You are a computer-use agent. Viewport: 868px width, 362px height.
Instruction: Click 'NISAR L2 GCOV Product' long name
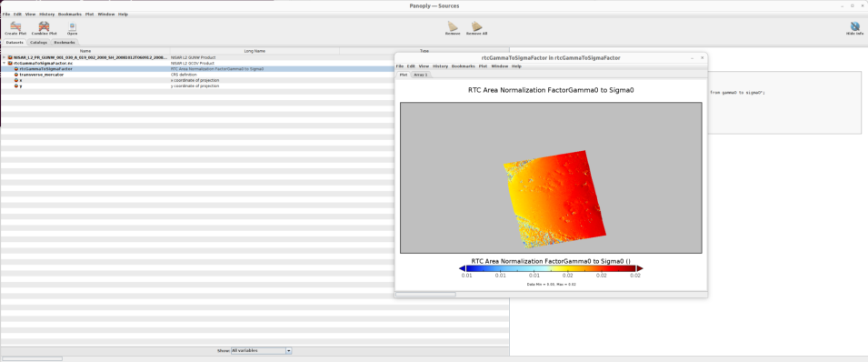click(x=193, y=63)
